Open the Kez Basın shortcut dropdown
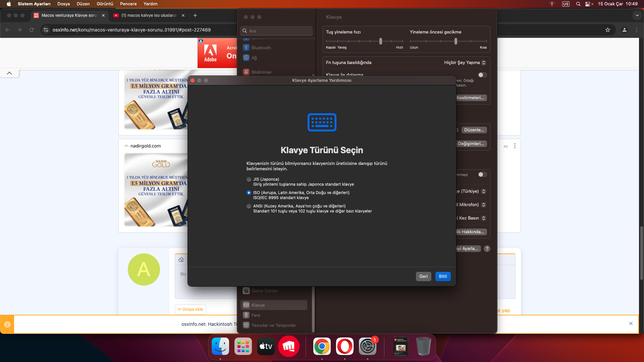This screenshot has width=644, height=362. (483, 218)
